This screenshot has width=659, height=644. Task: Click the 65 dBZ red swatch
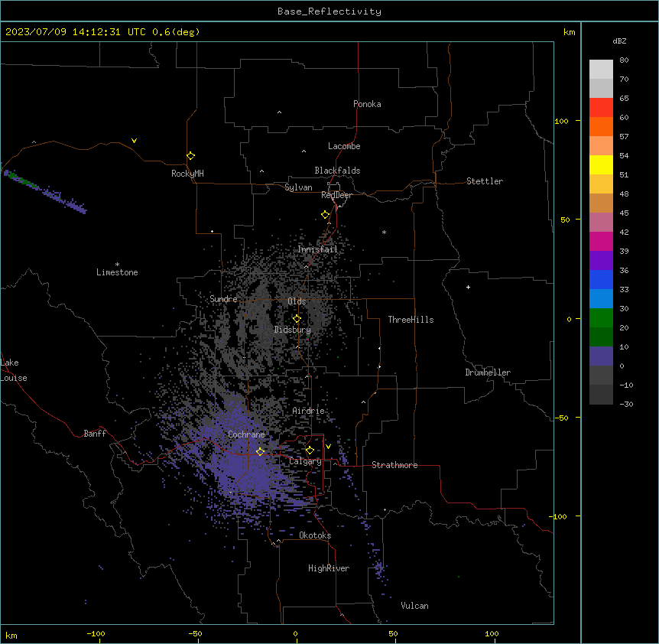[x=601, y=107]
